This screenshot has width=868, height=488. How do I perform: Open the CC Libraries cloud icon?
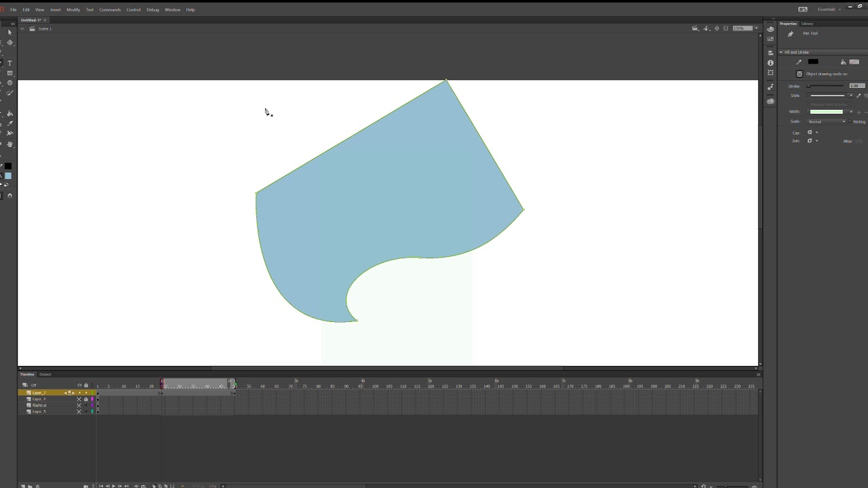770,102
